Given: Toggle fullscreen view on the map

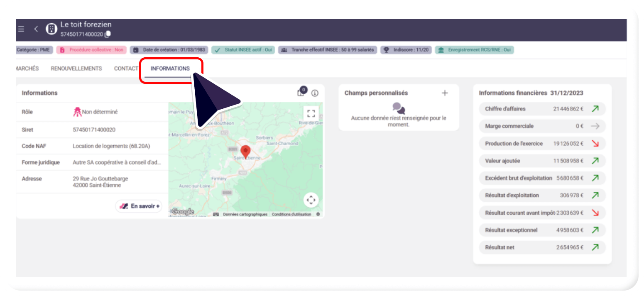Looking at the screenshot, I should [311, 113].
